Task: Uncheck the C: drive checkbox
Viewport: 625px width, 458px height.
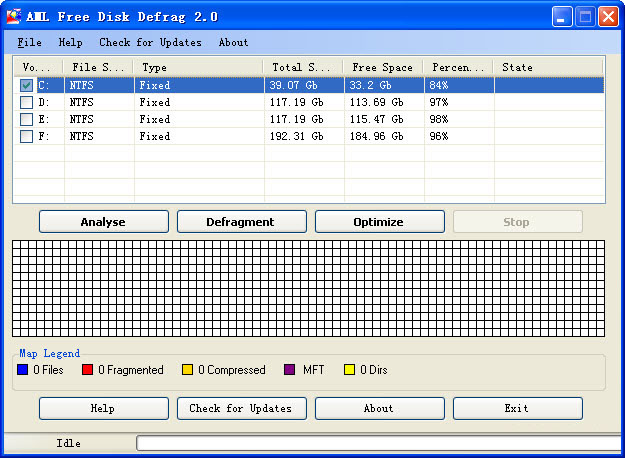Action: tap(26, 86)
